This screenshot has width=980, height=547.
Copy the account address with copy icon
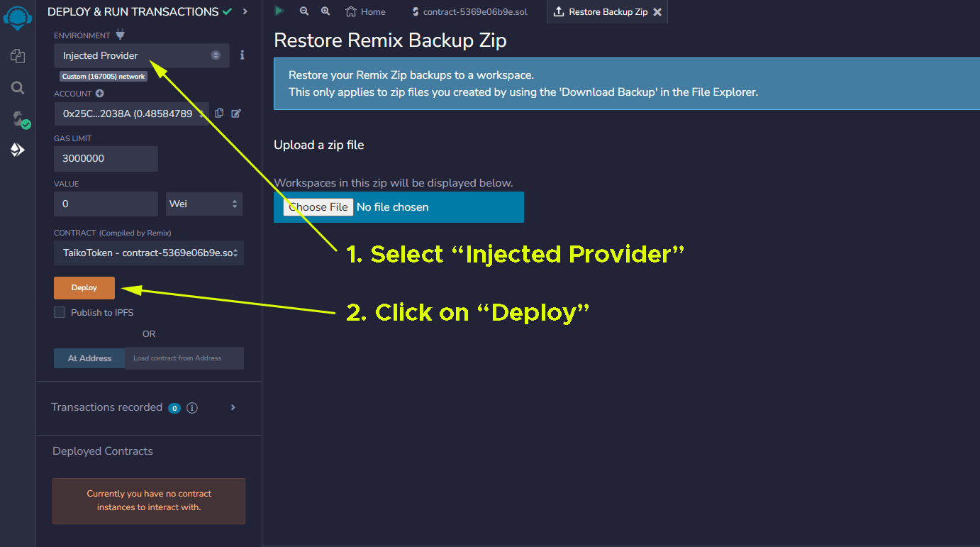[219, 113]
